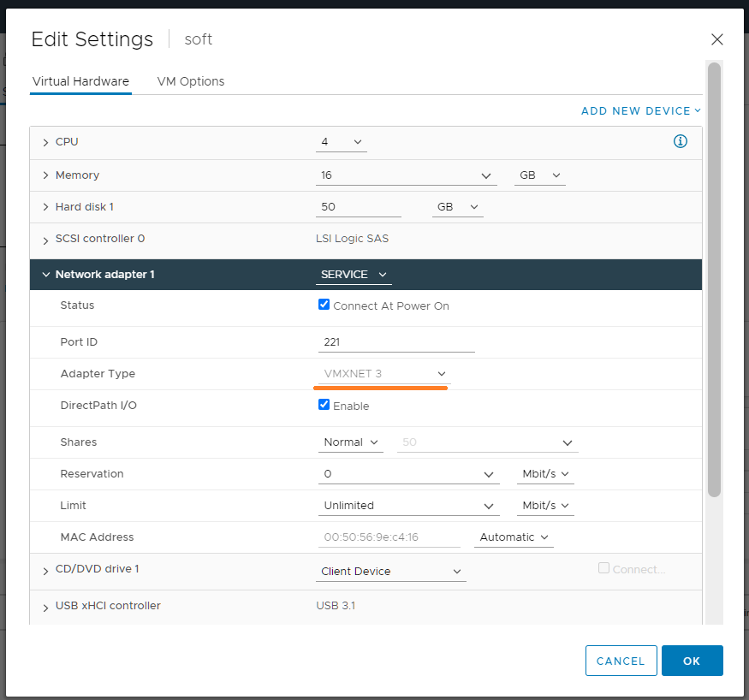Open the Shares Normal dropdown
Screen dimensions: 749x700
[x=351, y=442]
